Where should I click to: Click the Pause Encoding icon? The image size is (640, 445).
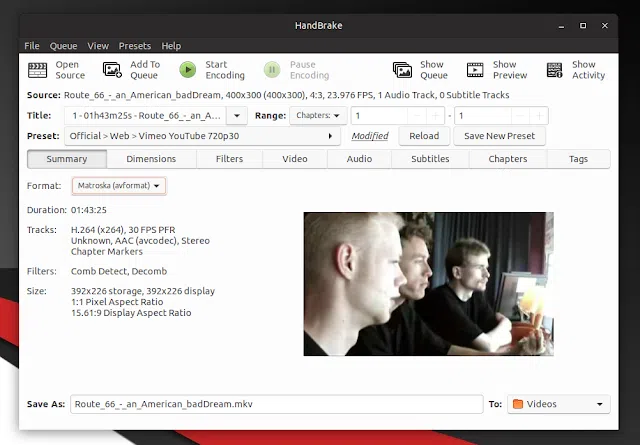point(272,70)
